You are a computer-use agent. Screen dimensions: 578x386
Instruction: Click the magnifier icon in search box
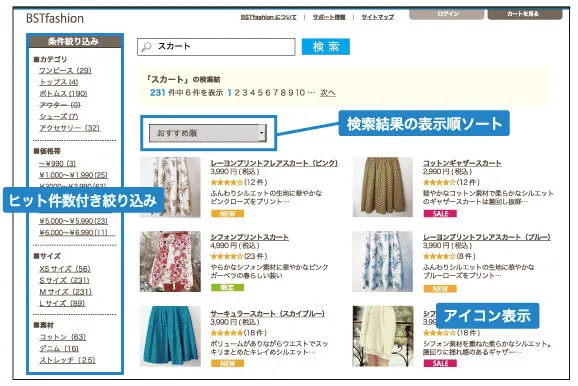(146, 47)
